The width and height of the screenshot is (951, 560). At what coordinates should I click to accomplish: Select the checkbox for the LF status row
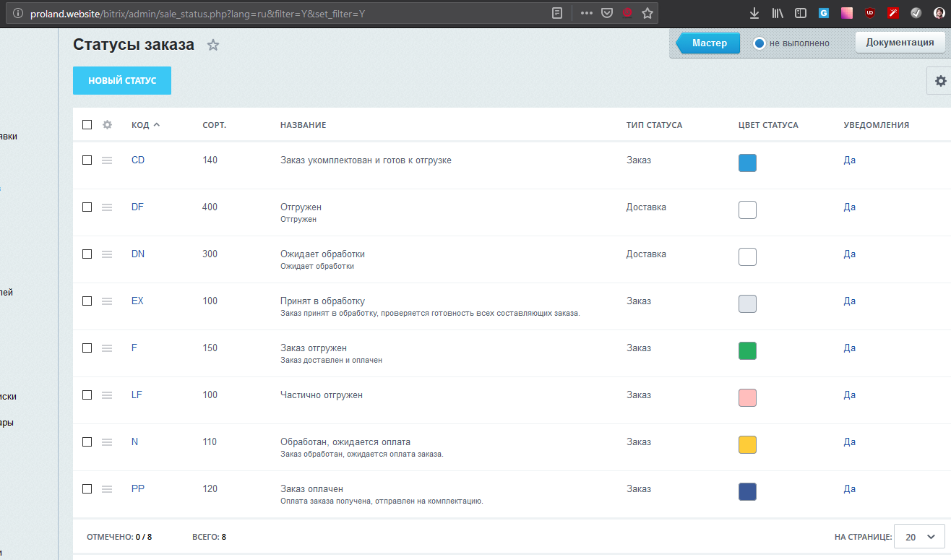87,395
